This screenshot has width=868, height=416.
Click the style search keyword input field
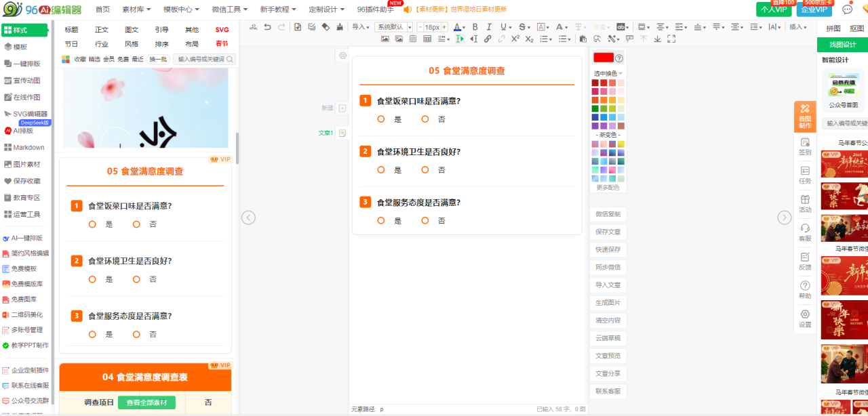point(201,59)
